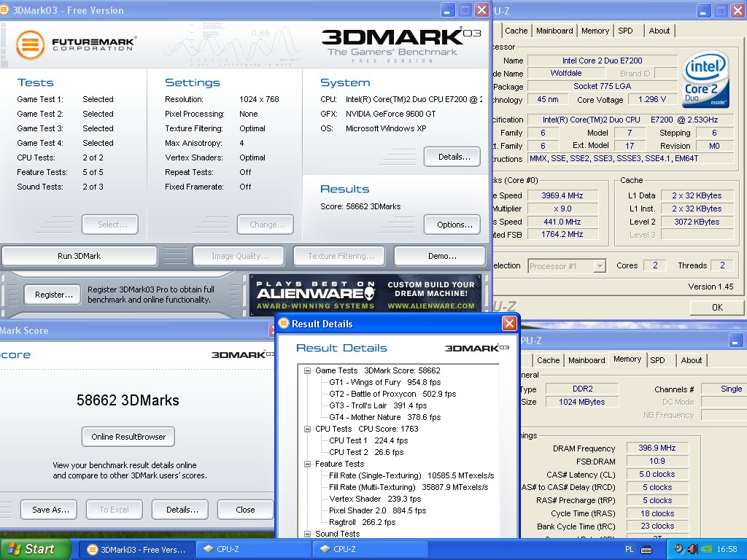Click the NVIDIA tray icon
The image size is (747, 560).
[x=706, y=549]
